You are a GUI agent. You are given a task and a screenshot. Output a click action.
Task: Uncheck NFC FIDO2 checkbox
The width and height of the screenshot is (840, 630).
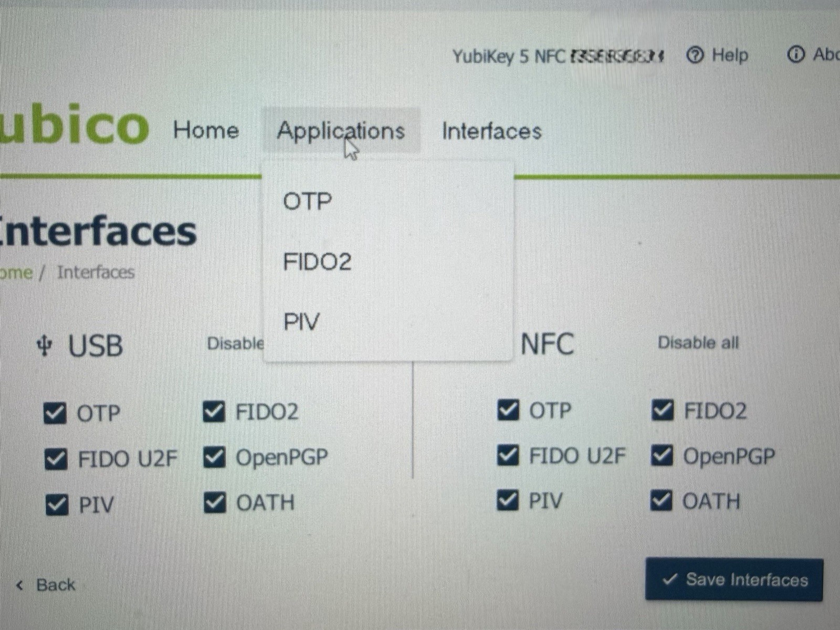point(663,410)
